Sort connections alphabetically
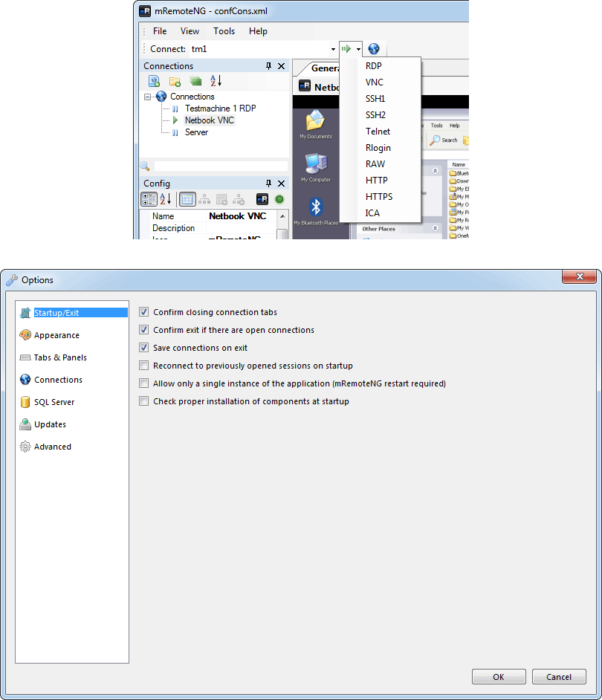602x700 pixels. (216, 81)
